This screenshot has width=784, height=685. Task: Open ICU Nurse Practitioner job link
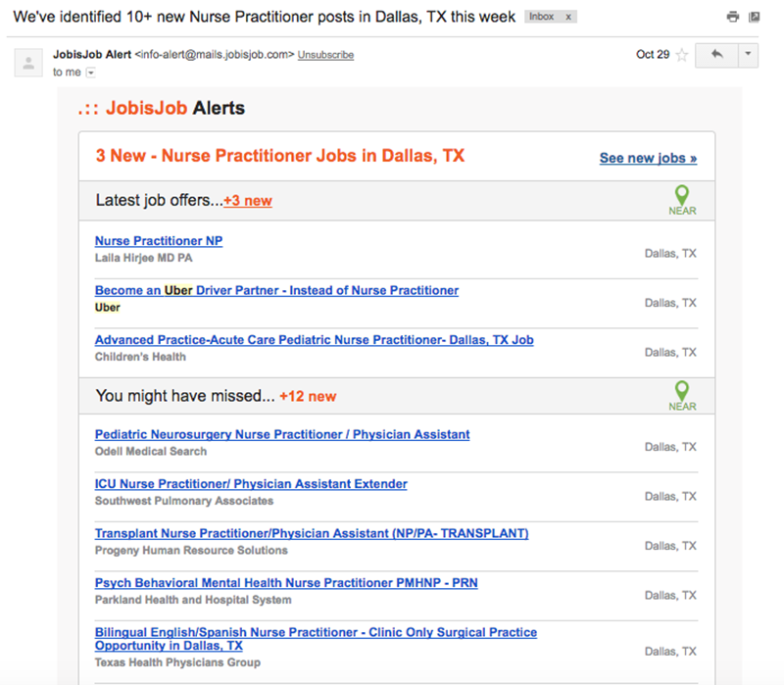tap(251, 483)
